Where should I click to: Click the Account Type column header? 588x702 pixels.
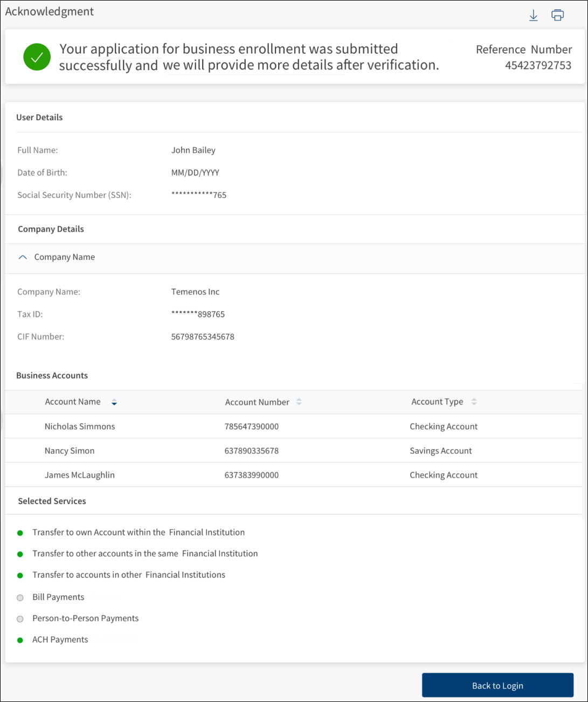coord(437,402)
